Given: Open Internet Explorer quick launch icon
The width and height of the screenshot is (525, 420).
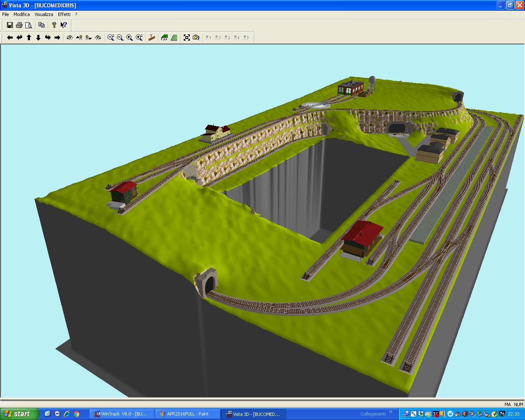Looking at the screenshot, I should 67,414.
